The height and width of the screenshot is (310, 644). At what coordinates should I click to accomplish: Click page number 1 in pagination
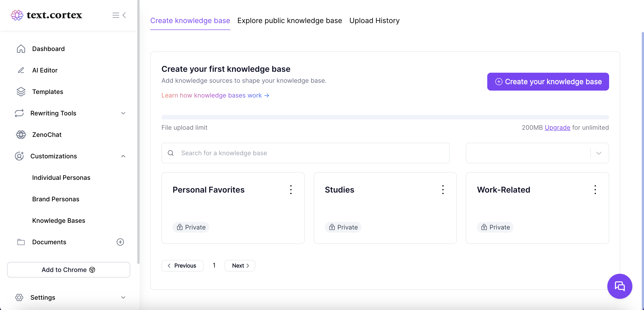point(214,265)
